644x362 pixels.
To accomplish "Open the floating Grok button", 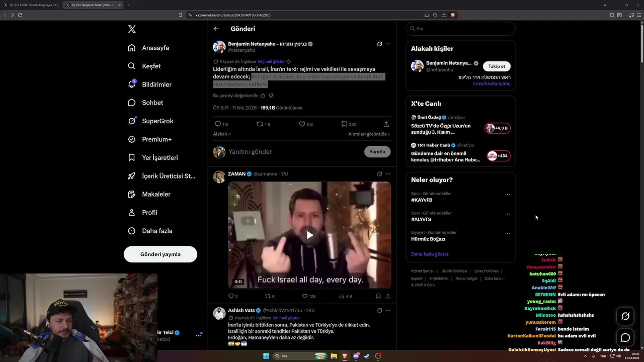I will [x=625, y=316].
